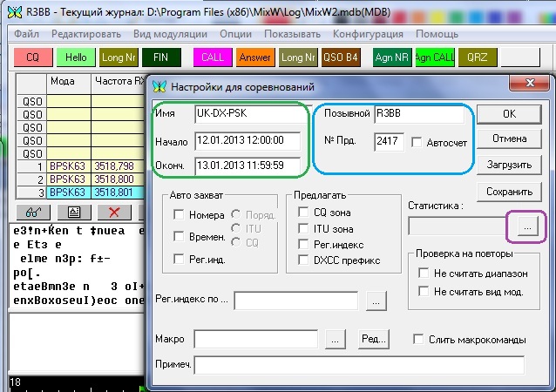The height and width of the screenshot is (392, 556).
Task: Toggle Не считать диапазон checkbox
Action: pyautogui.click(x=424, y=274)
